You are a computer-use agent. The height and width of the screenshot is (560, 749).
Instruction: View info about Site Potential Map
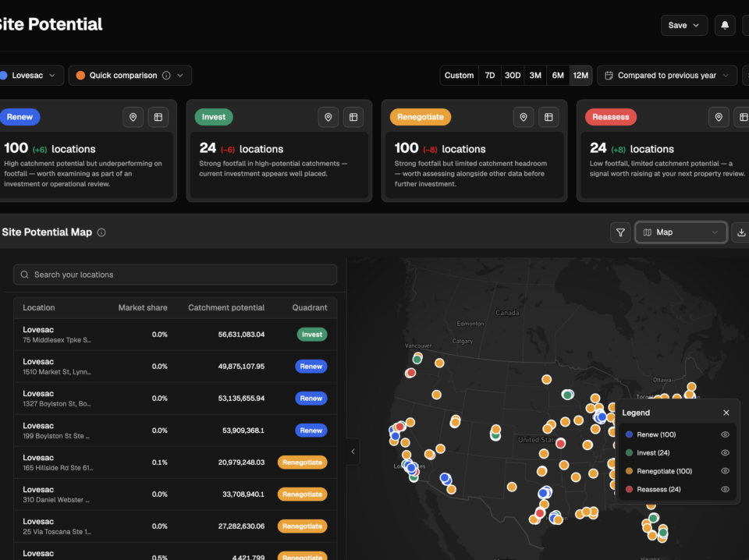[101, 232]
